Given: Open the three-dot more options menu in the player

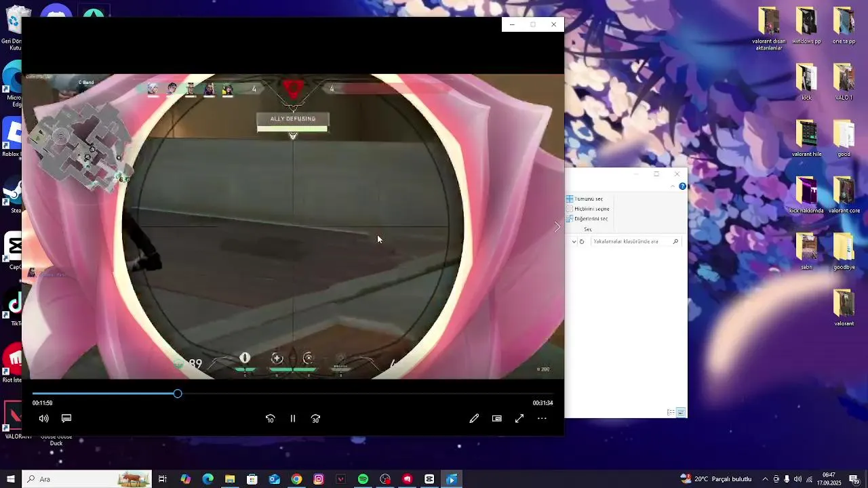Looking at the screenshot, I should (x=542, y=419).
